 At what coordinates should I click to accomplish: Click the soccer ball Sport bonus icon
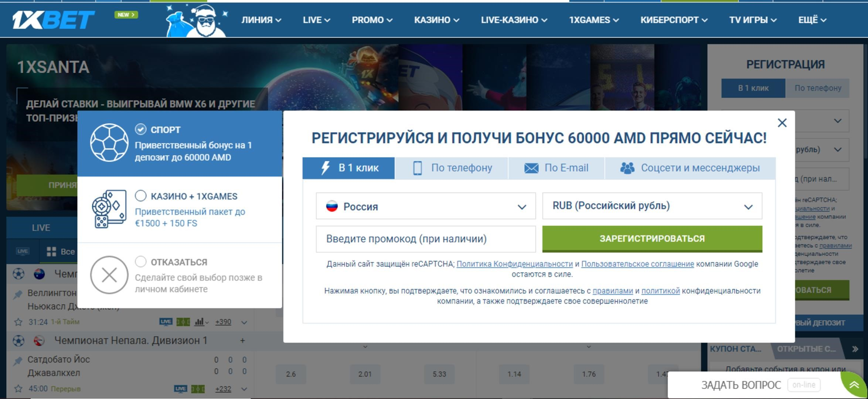pos(109,143)
